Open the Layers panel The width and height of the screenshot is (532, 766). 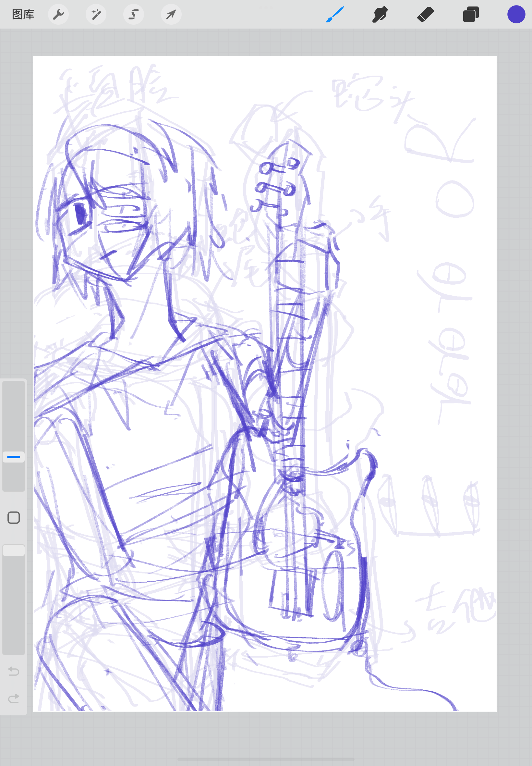(471, 14)
